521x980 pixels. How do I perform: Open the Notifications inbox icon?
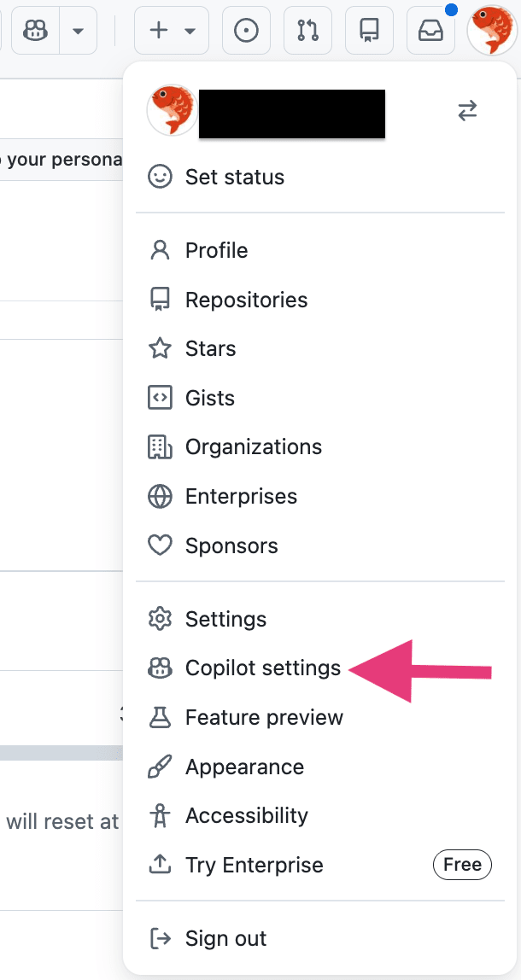coord(430,31)
